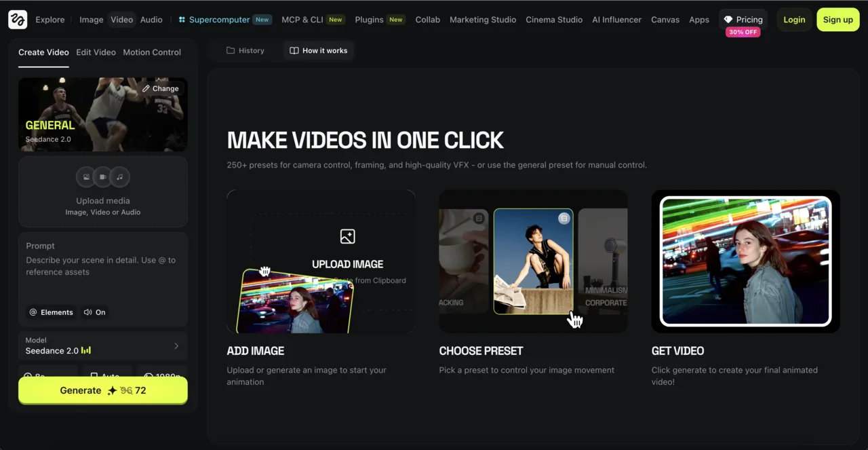
Task: Click the Login button
Action: coord(794,20)
